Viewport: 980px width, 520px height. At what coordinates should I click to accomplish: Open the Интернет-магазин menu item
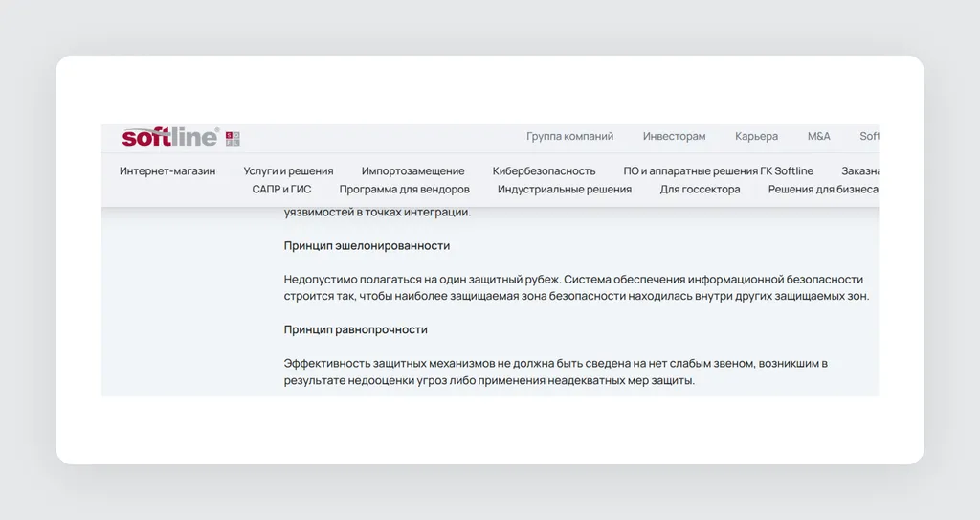[x=167, y=170]
